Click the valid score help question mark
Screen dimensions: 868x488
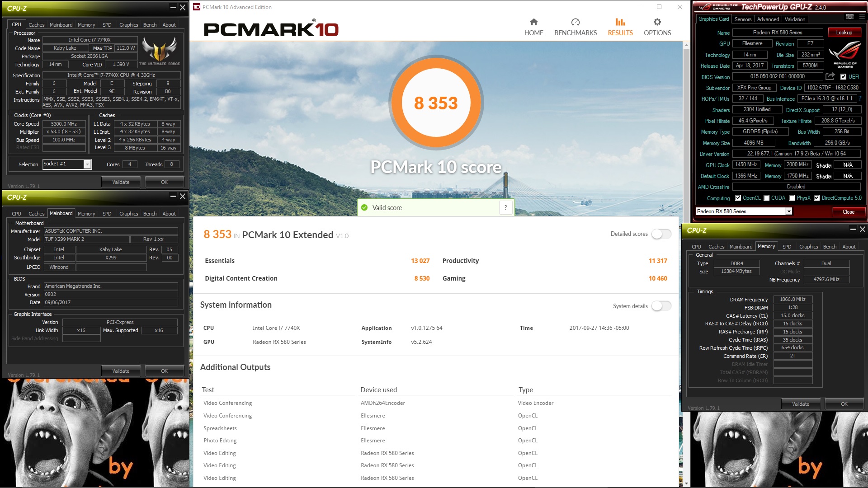tap(505, 207)
